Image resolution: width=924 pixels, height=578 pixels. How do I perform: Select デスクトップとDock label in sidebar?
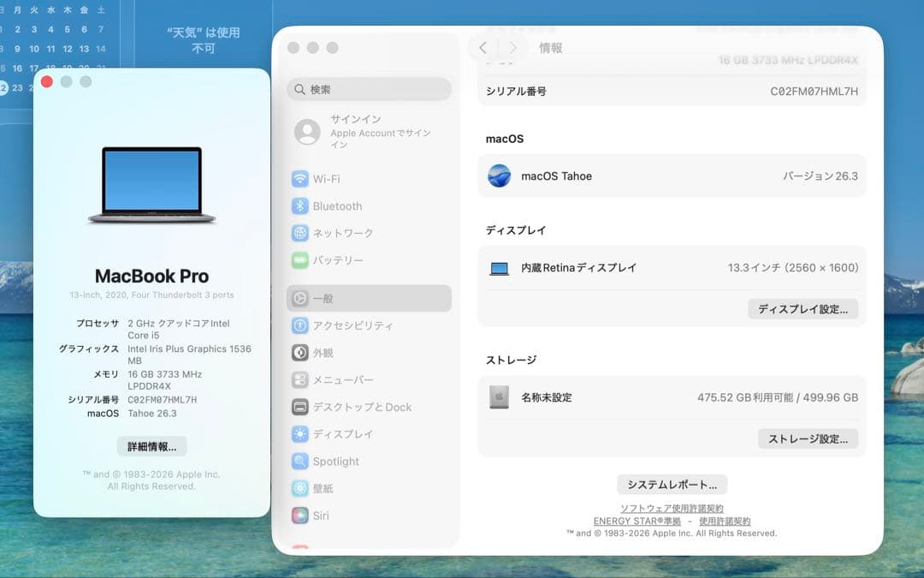(363, 407)
